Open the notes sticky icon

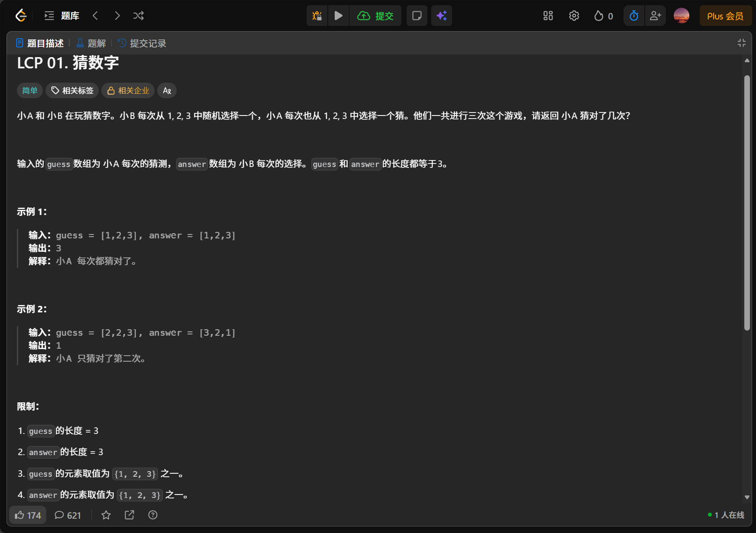(417, 16)
